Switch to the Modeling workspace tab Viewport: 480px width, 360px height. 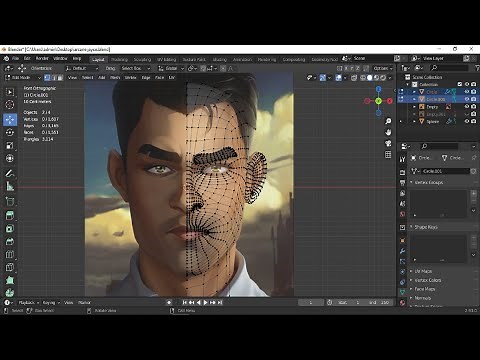click(x=119, y=60)
